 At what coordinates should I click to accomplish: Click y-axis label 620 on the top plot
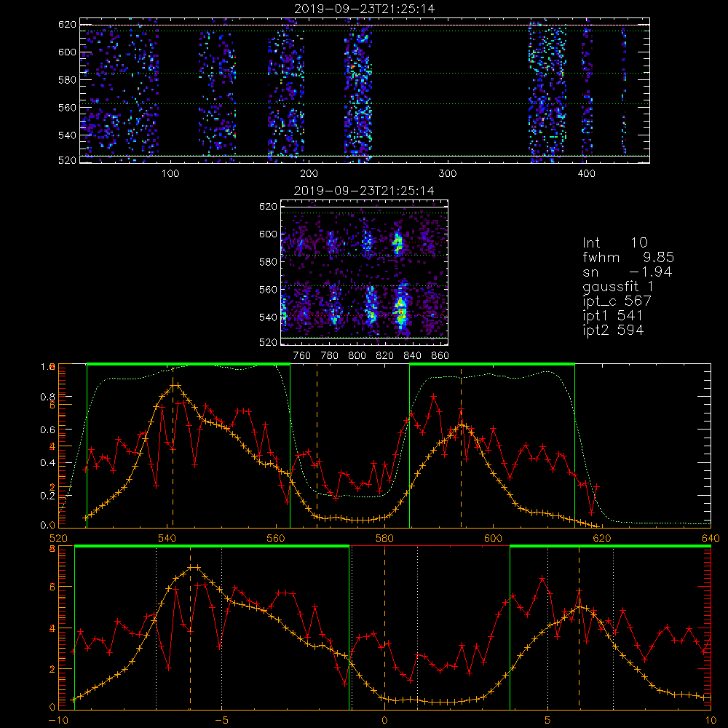[67, 25]
